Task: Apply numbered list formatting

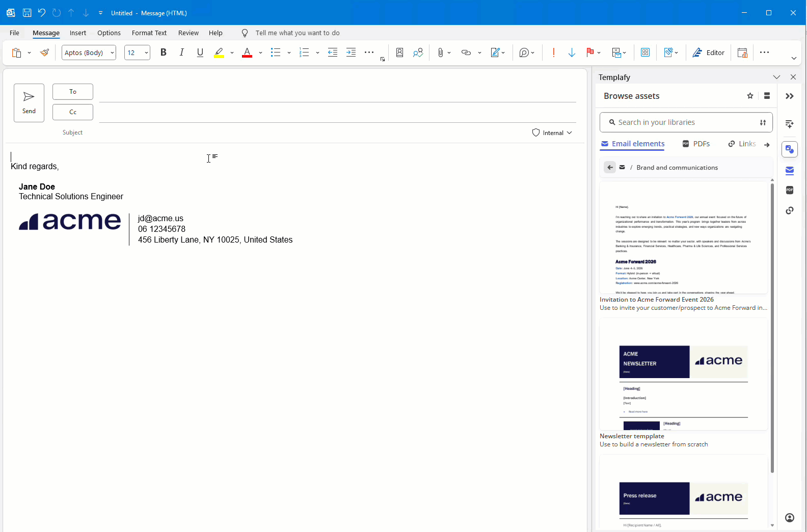Action: pos(304,52)
